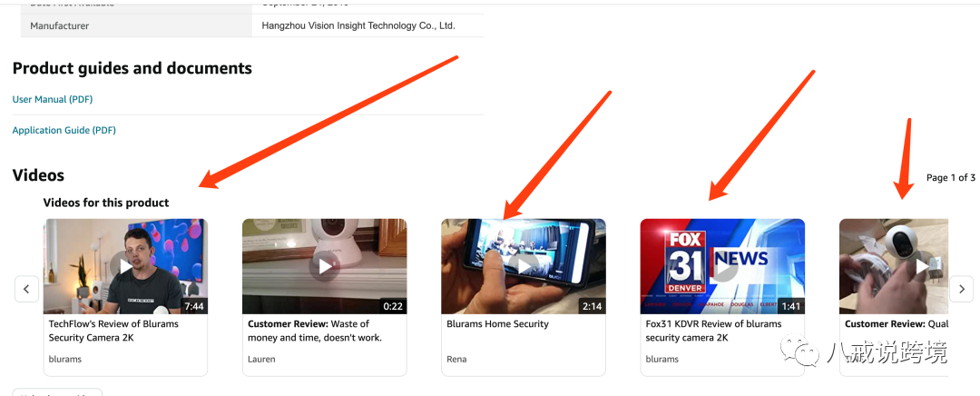Play the Blurams Home Security video

524,266
